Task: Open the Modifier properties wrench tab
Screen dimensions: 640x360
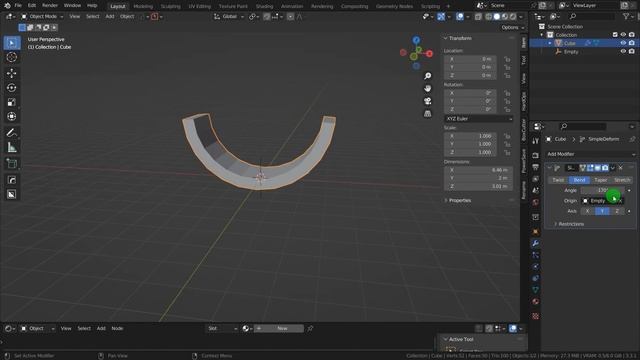Action: (x=535, y=243)
